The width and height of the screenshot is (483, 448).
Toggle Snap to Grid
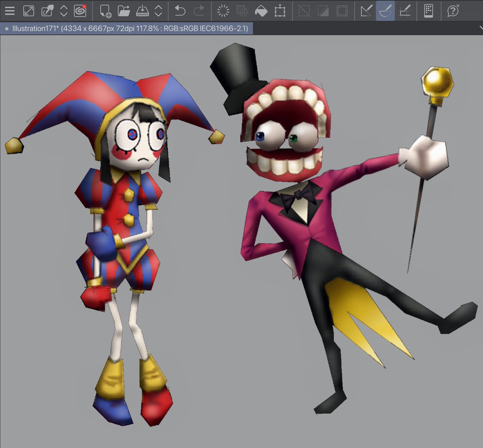405,11
